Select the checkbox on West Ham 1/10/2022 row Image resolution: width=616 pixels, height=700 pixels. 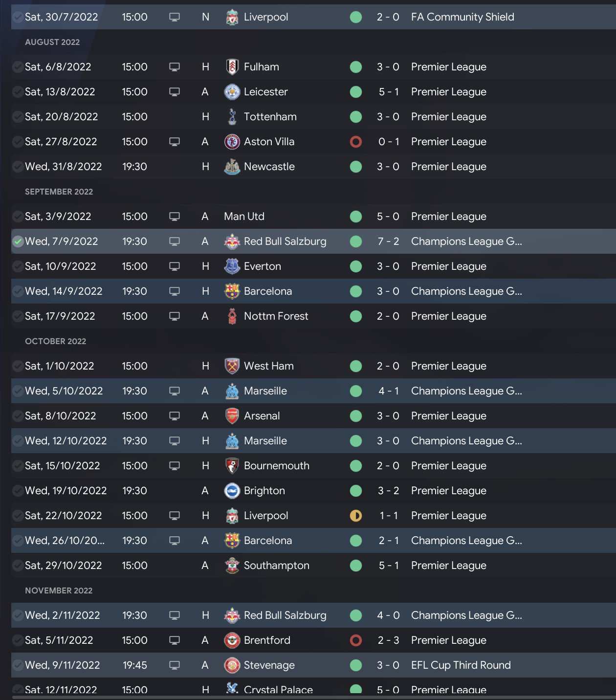pos(18,366)
